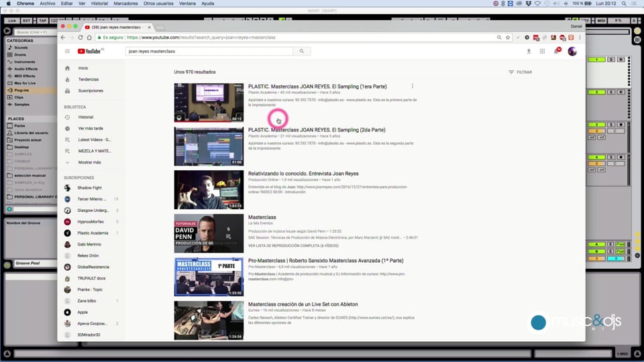644x362 pixels.
Task: Select the joan reyes masterclass Chrome tab
Action: pyautogui.click(x=118, y=27)
